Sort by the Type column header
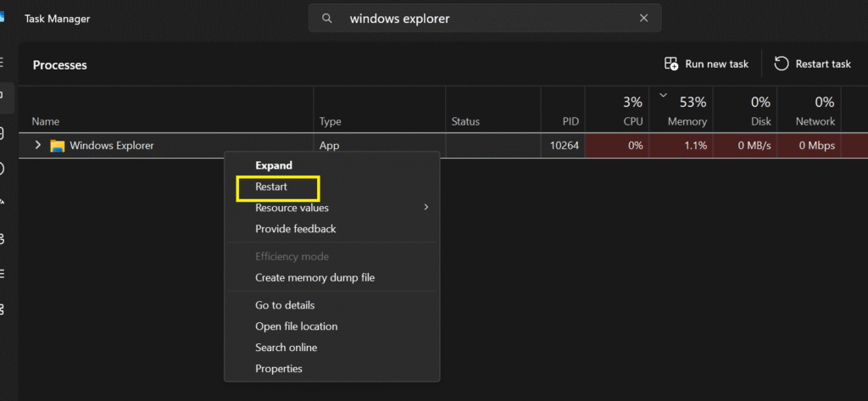The width and height of the screenshot is (868, 401). (380, 109)
